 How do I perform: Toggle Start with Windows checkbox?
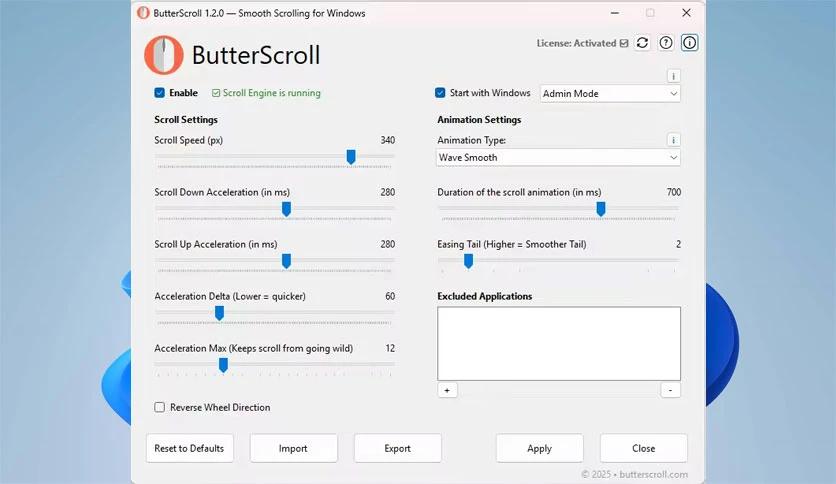tap(440, 93)
